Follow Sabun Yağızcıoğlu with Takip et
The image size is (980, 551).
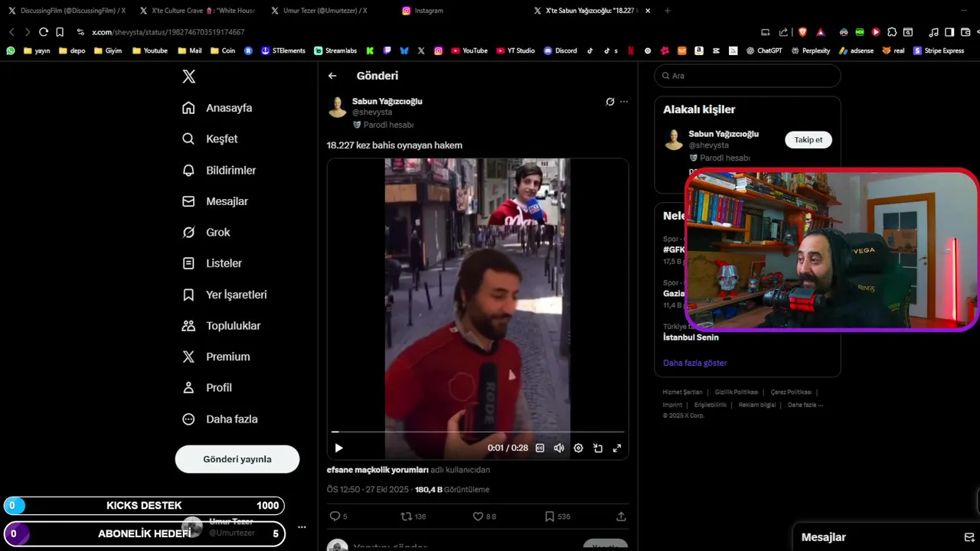[x=808, y=140]
